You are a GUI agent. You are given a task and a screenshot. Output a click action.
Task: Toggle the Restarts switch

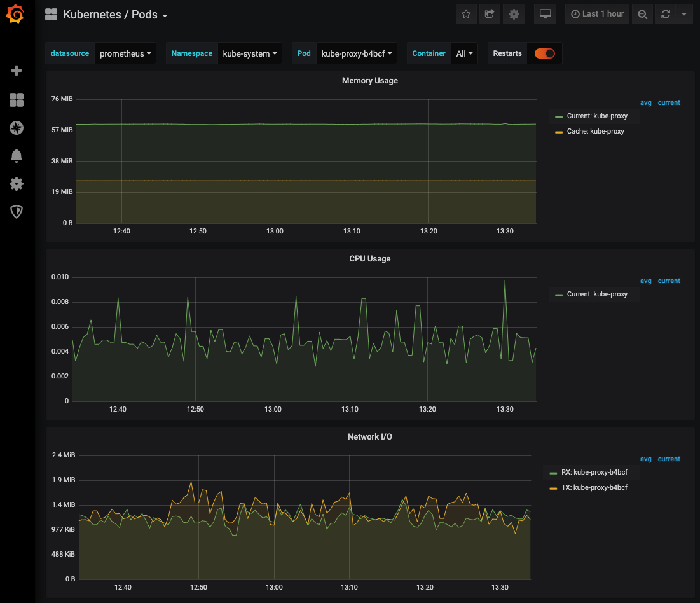[545, 53]
